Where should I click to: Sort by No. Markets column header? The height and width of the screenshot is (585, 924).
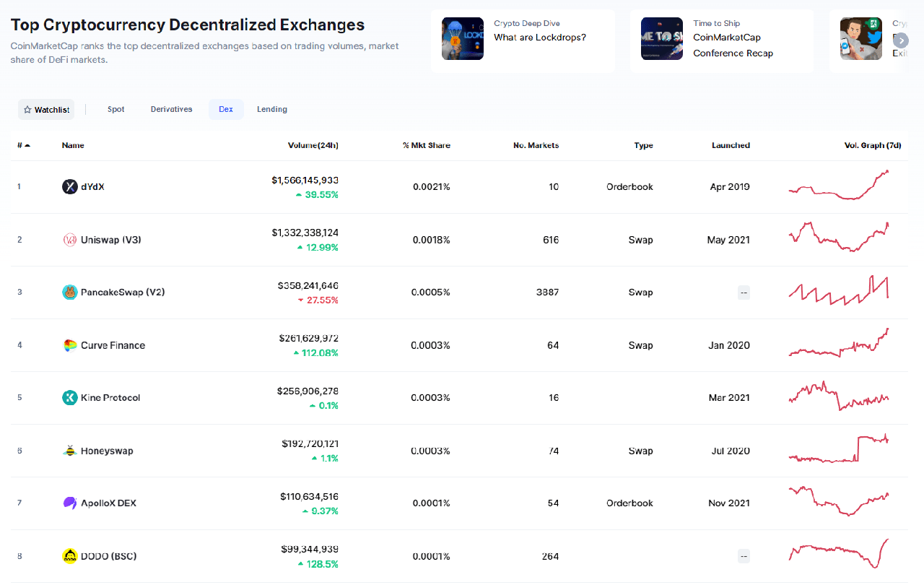click(536, 145)
